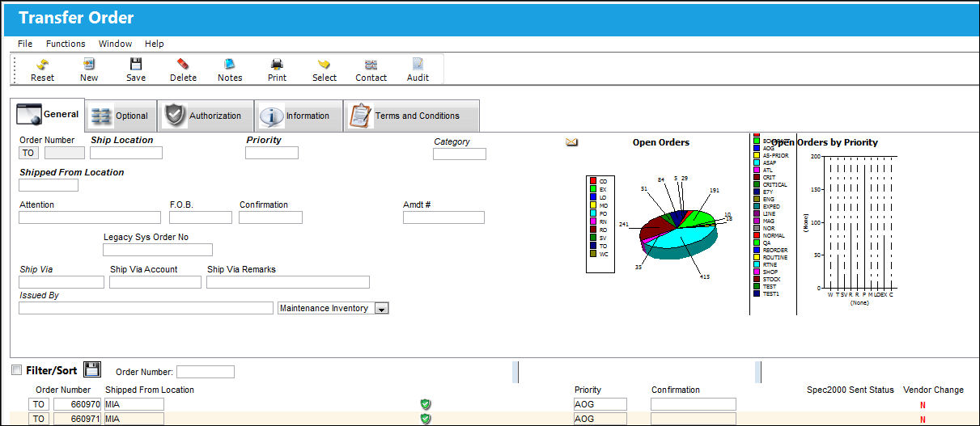Click AOG priority in row 660970
The image size is (980, 426).
pos(600,404)
